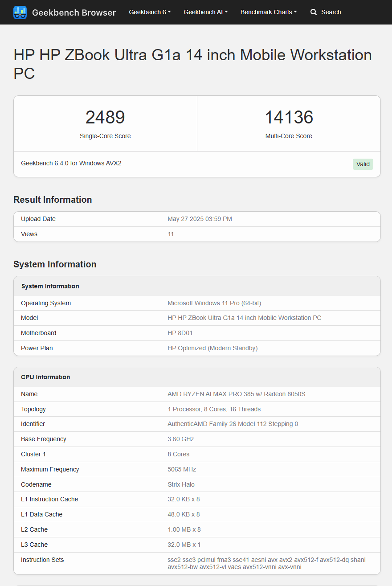Select the Upload Date row
This screenshot has height=586, width=392.
pos(197,219)
